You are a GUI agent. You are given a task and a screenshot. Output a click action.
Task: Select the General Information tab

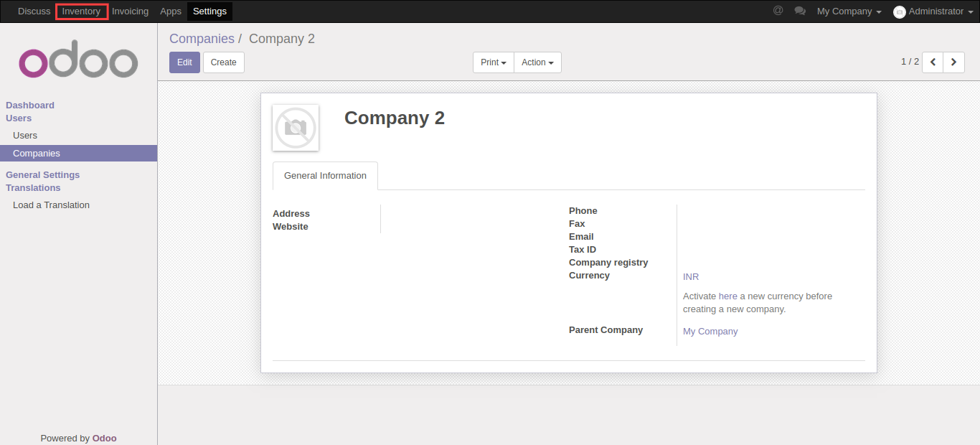coord(325,176)
